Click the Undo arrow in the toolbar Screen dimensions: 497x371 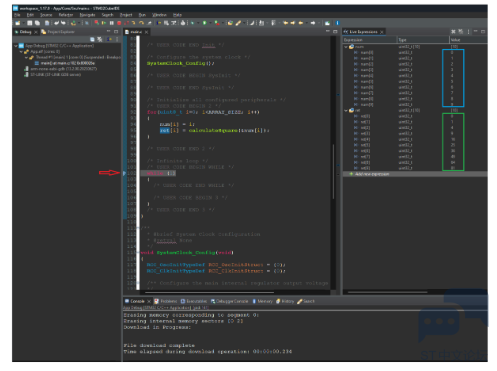tap(56, 23)
